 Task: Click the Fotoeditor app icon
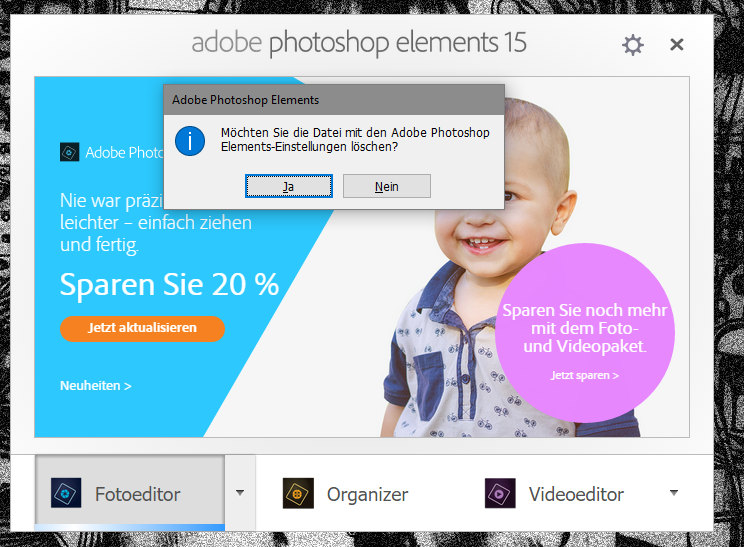[x=66, y=493]
